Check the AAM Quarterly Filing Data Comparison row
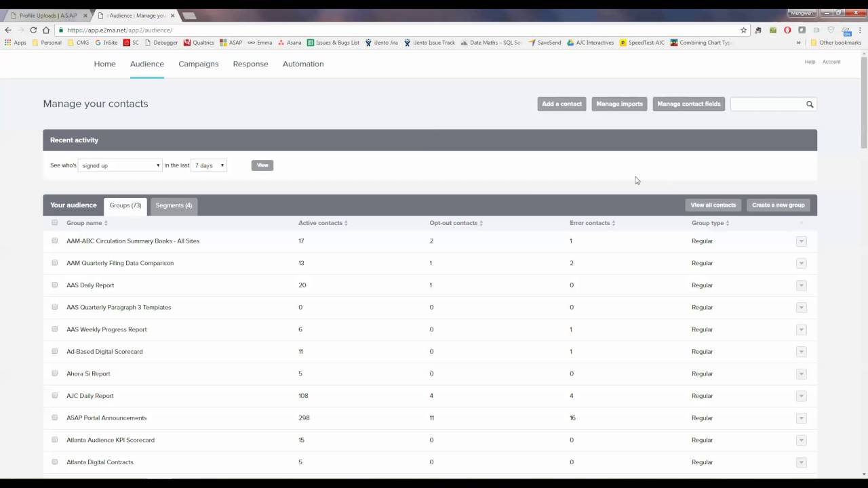 [55, 262]
